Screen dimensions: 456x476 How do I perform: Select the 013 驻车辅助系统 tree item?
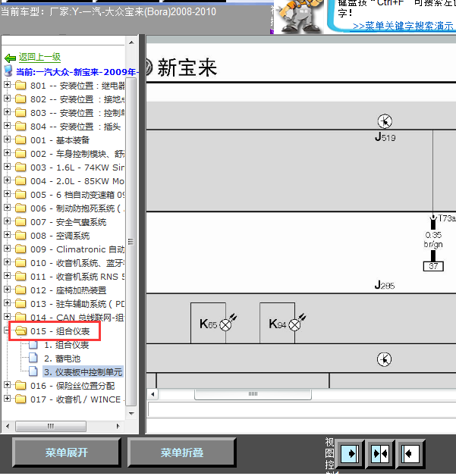tap(77, 304)
